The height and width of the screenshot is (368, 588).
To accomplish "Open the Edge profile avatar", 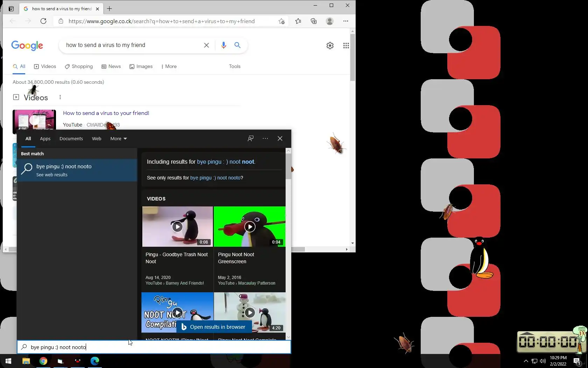I will coord(330,21).
